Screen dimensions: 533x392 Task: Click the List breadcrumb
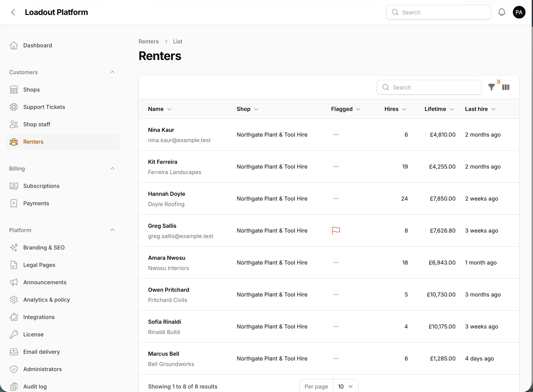click(177, 41)
